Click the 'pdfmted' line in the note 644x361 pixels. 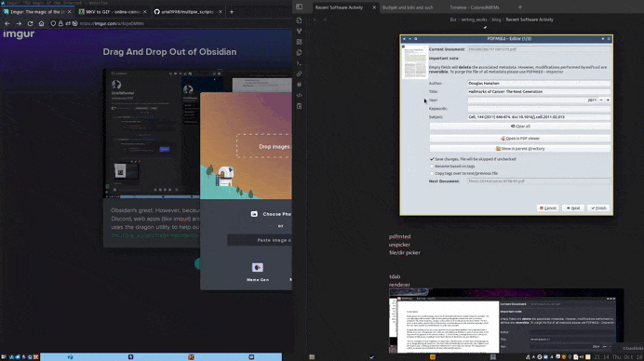399,236
